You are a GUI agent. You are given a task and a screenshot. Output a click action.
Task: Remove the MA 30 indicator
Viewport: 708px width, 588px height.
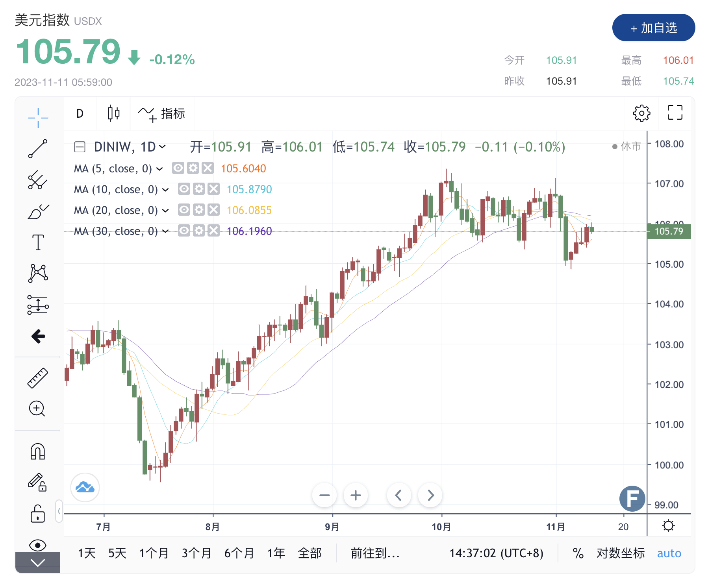[214, 231]
